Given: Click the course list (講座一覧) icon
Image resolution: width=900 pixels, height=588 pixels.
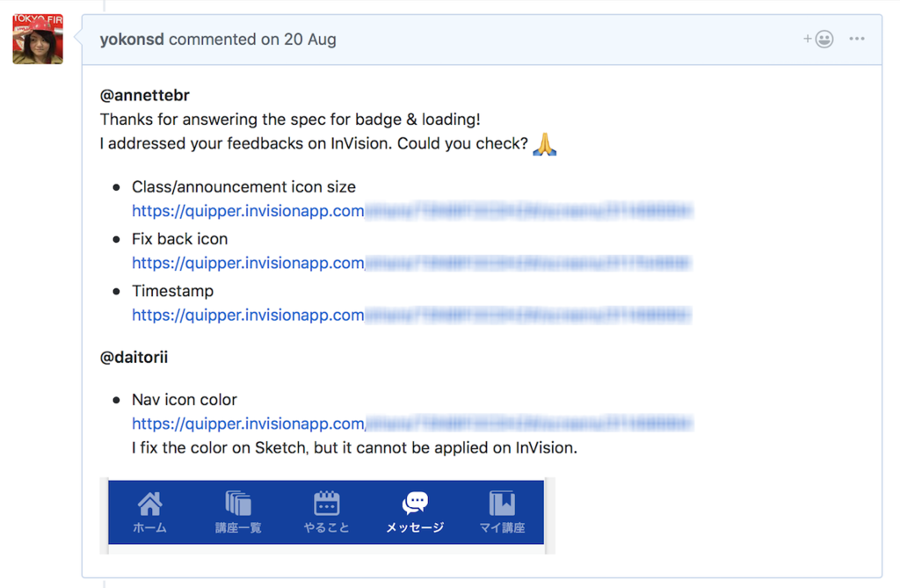Looking at the screenshot, I should click(238, 503).
